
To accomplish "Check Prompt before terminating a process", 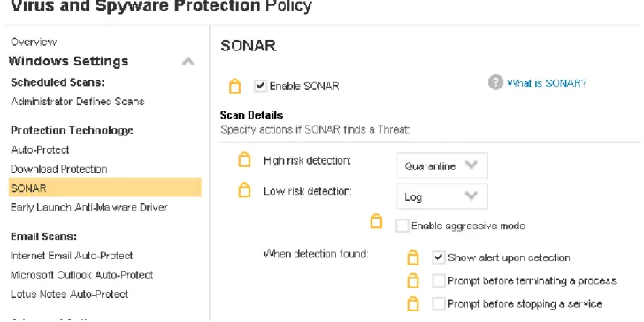I will tap(439, 281).
